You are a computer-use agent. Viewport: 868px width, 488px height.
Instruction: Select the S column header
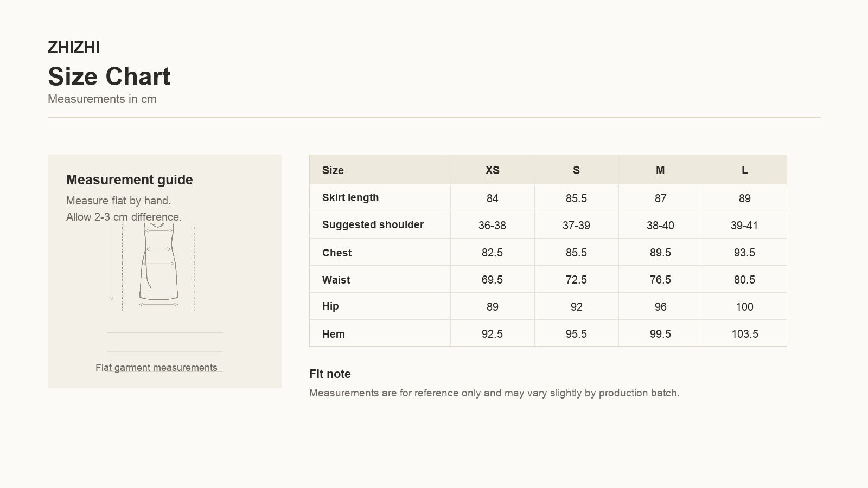(x=576, y=170)
